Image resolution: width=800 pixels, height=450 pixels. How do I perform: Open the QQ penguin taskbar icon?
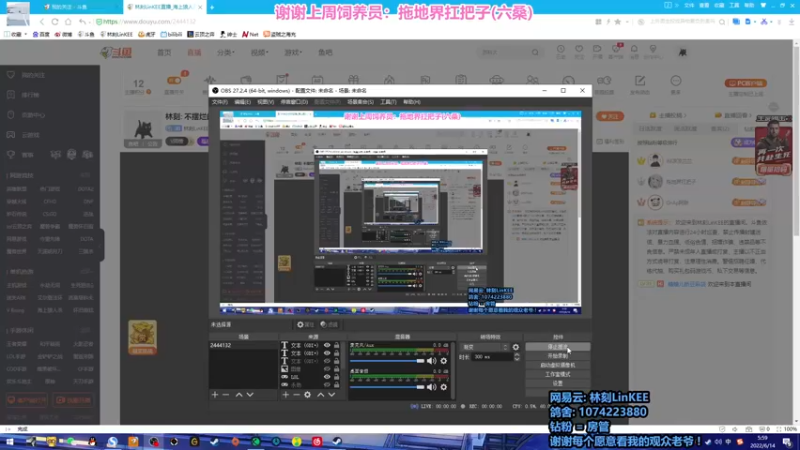click(x=92, y=442)
